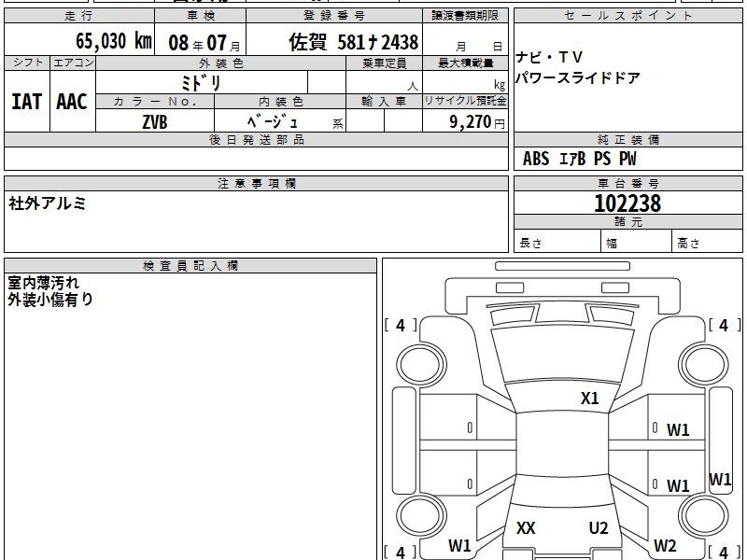This screenshot has width=747, height=560.
Task: Select the shift type IAT
Action: click(27, 102)
